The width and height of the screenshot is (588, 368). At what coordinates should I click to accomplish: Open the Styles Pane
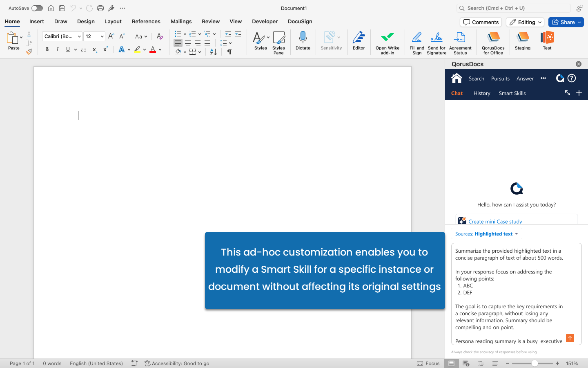(278, 43)
